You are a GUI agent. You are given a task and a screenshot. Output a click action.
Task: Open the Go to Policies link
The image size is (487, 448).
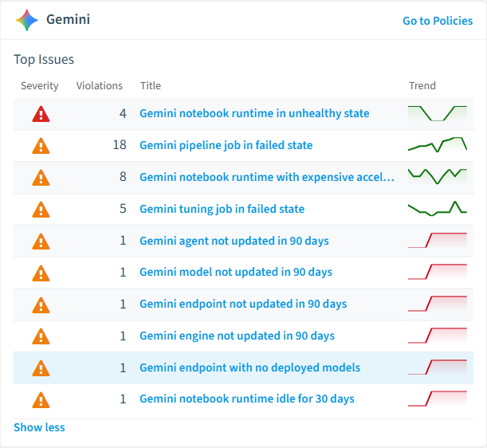click(438, 21)
